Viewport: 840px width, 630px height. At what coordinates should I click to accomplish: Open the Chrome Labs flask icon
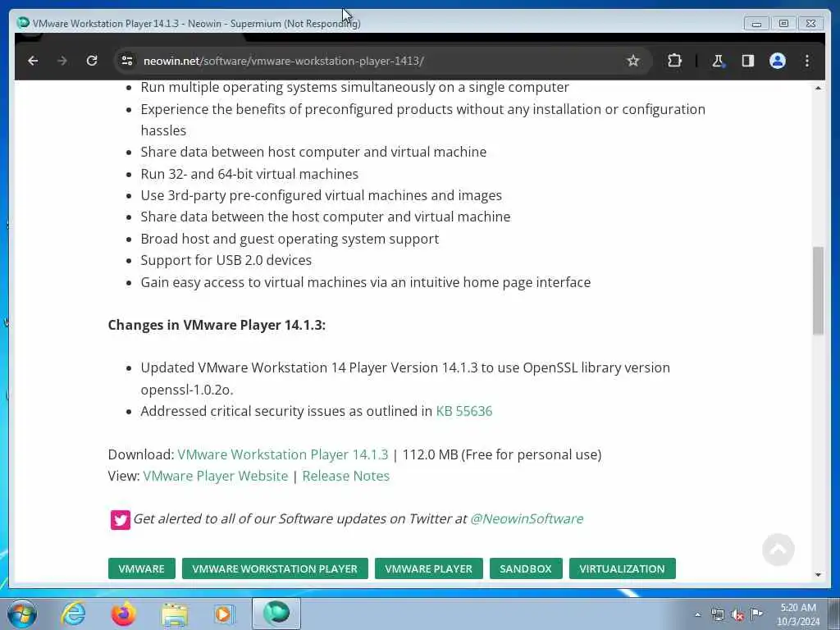[x=718, y=61]
